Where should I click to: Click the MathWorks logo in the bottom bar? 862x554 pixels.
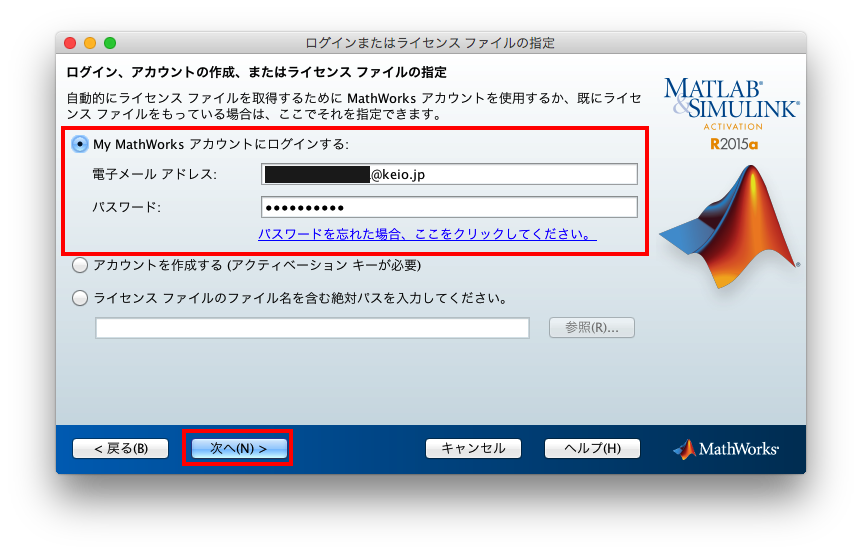(726, 449)
